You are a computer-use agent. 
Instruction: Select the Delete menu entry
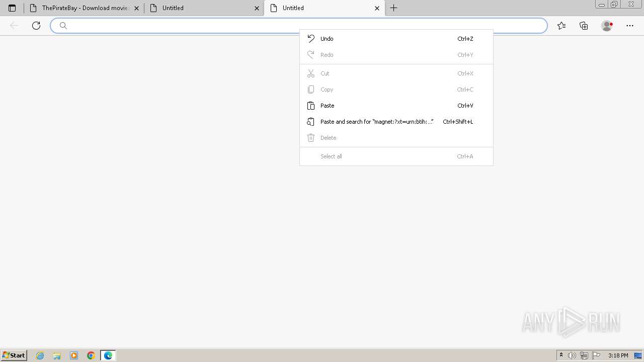[x=396, y=138]
